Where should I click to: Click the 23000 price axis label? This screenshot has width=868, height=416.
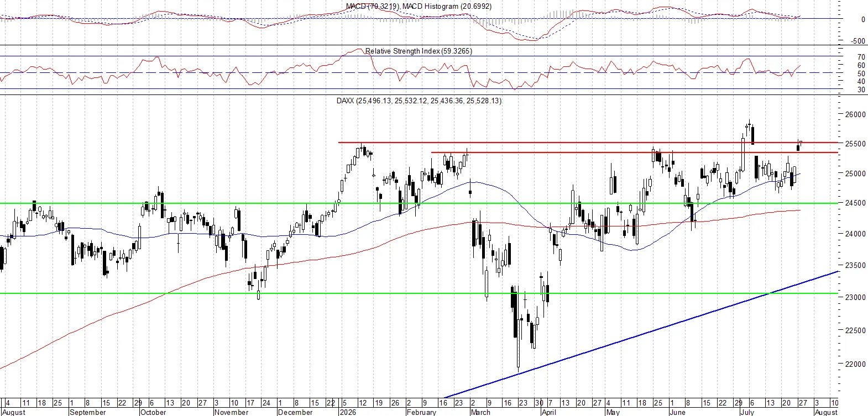tap(855, 297)
